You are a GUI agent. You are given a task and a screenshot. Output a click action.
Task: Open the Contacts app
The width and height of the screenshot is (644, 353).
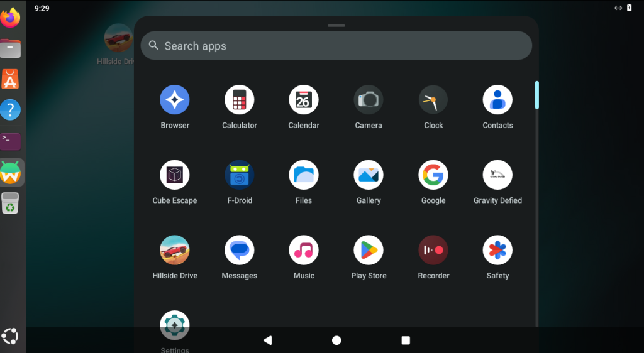tap(497, 100)
